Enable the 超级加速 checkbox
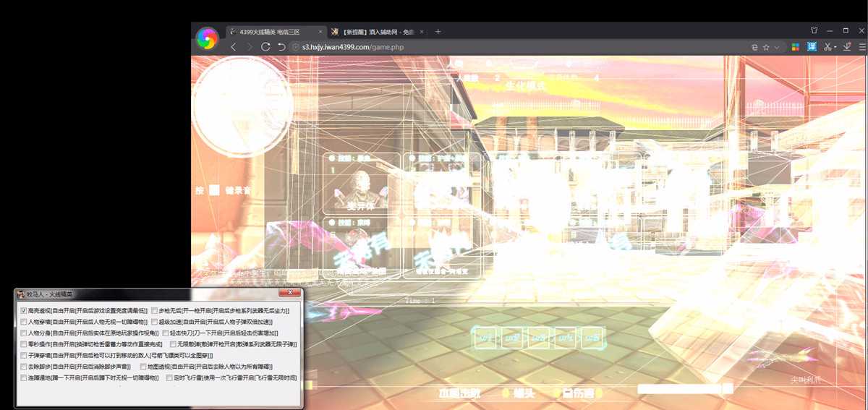This screenshot has width=868, height=410. pos(154,322)
